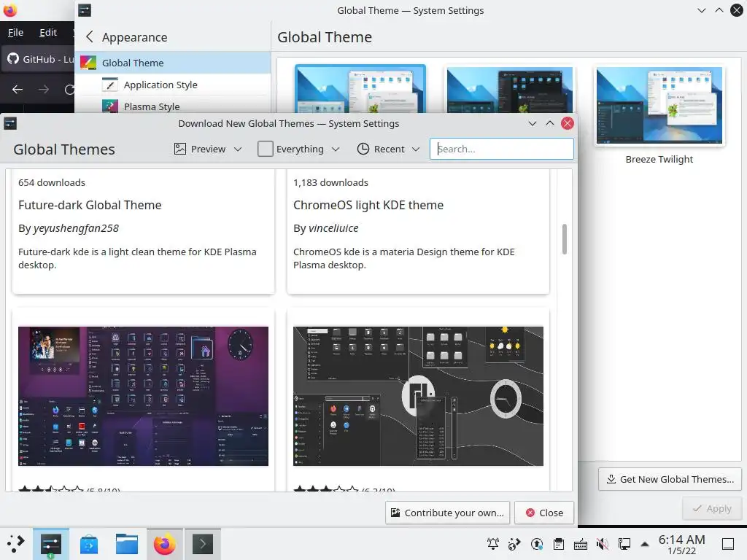Click the Firefox forward navigation arrow
747x560 pixels.
(x=43, y=90)
